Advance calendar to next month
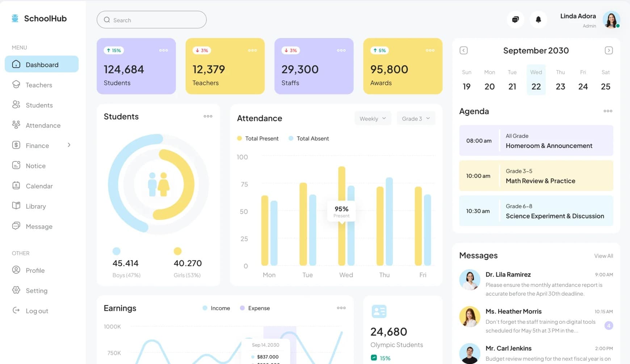 coord(608,51)
